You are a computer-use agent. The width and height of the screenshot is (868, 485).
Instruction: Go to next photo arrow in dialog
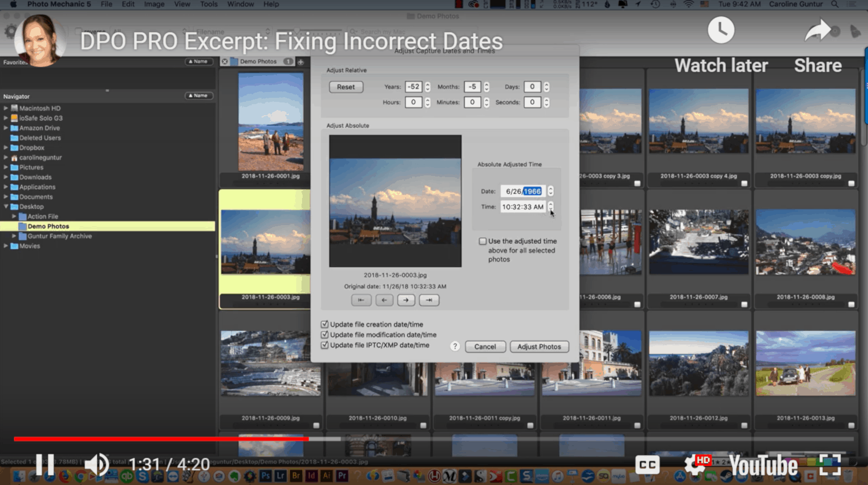click(x=406, y=300)
